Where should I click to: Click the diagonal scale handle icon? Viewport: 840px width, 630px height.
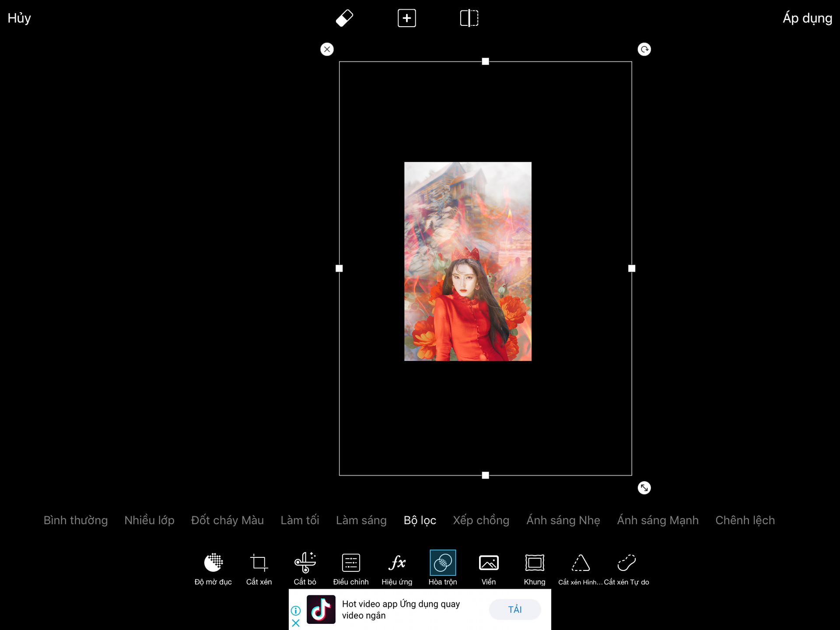point(644,487)
